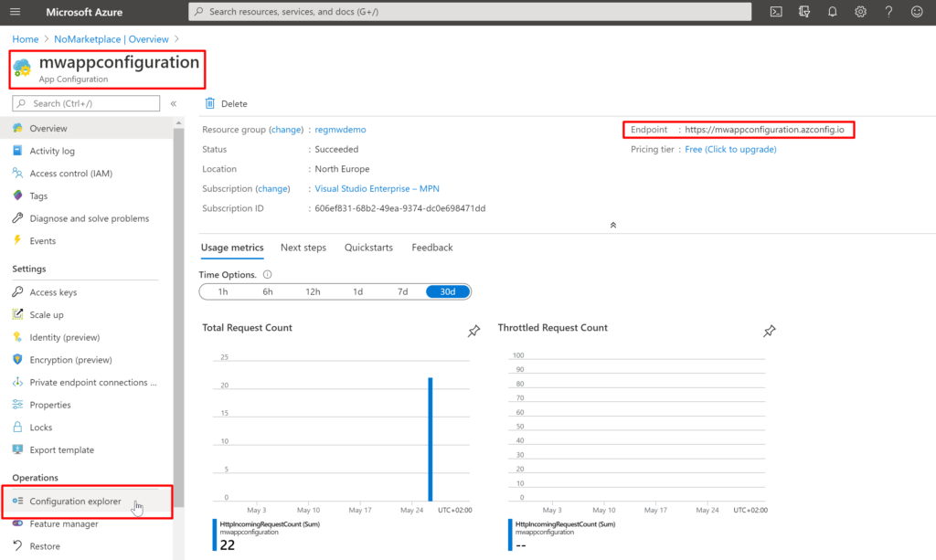936x560 pixels.
Task: Open the help question mark icon
Action: coord(888,11)
